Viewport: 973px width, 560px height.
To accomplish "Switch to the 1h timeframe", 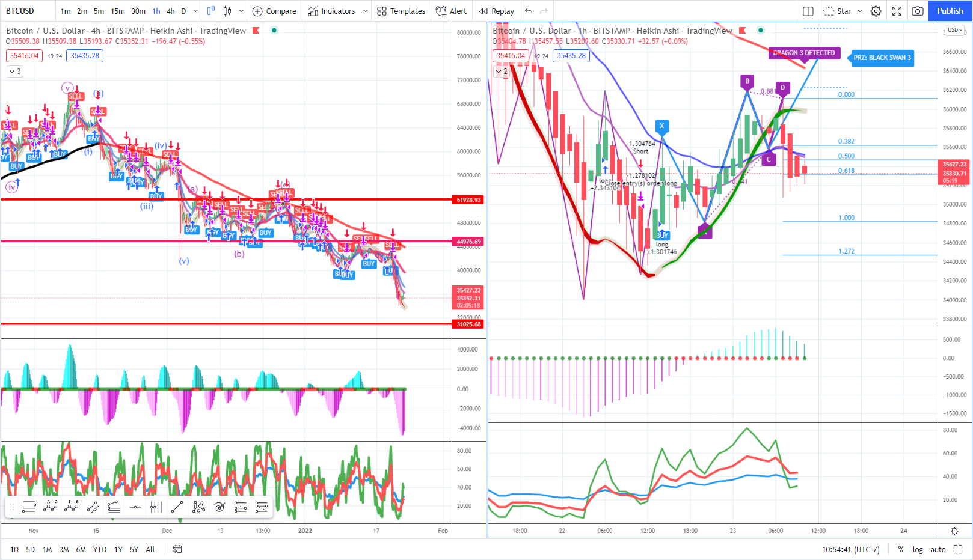I will [156, 11].
